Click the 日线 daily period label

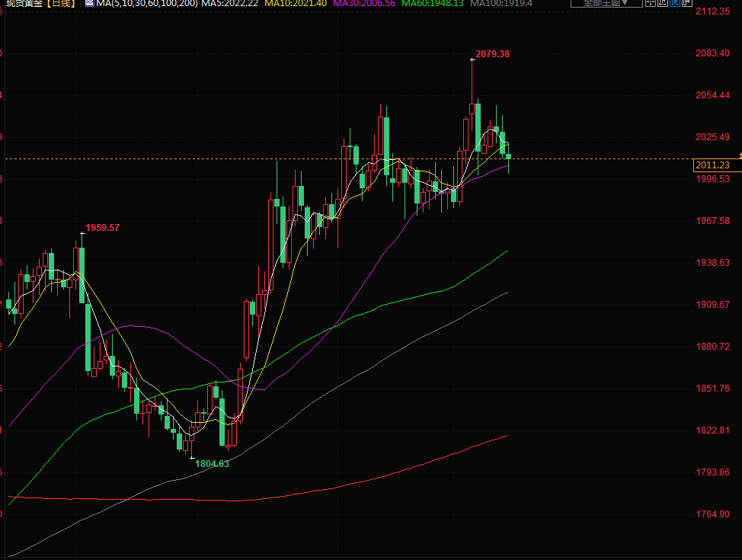coord(62,3)
